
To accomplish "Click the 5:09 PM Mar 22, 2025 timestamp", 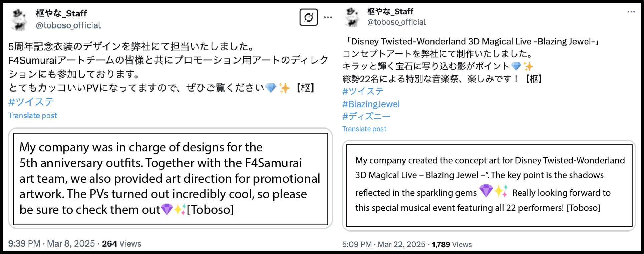I will pyautogui.click(x=384, y=244).
